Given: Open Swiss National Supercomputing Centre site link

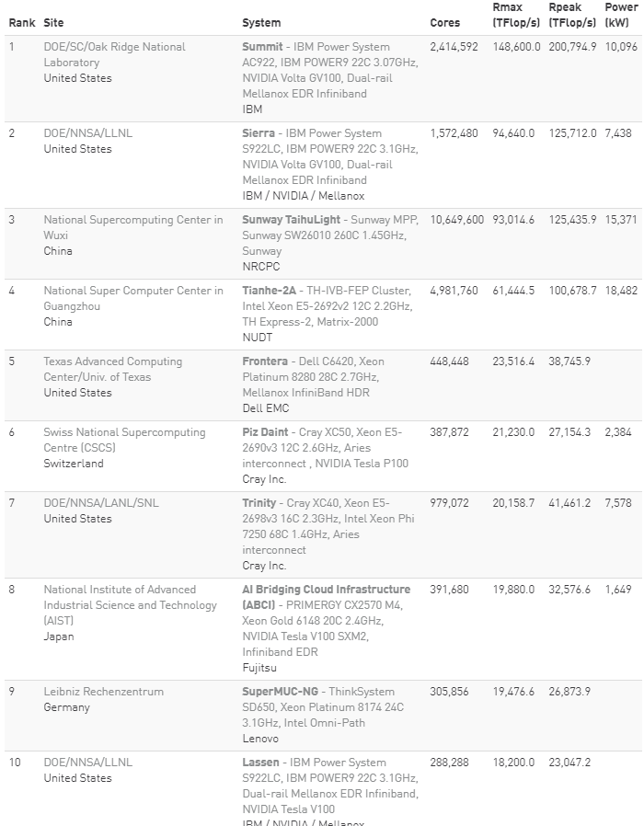Looking at the screenshot, I should (124, 440).
